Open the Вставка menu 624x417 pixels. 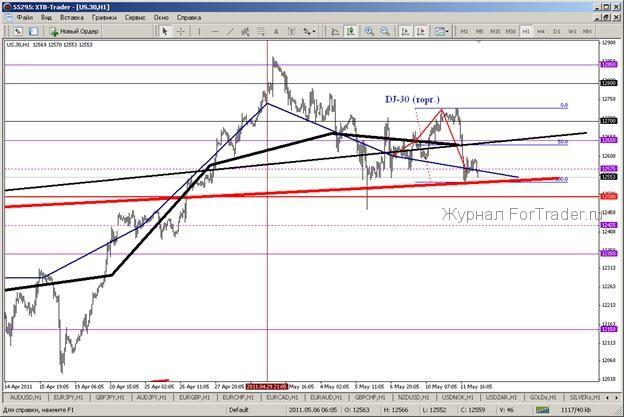pyautogui.click(x=72, y=18)
